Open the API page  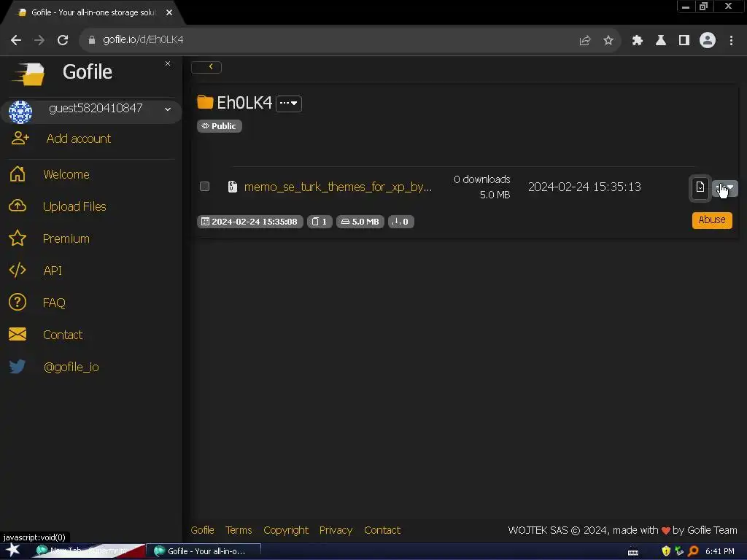click(x=53, y=271)
